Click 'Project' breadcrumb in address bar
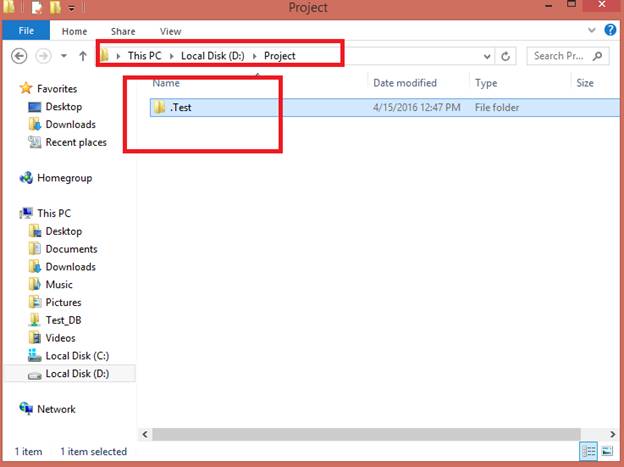624x467 pixels. 280,56
